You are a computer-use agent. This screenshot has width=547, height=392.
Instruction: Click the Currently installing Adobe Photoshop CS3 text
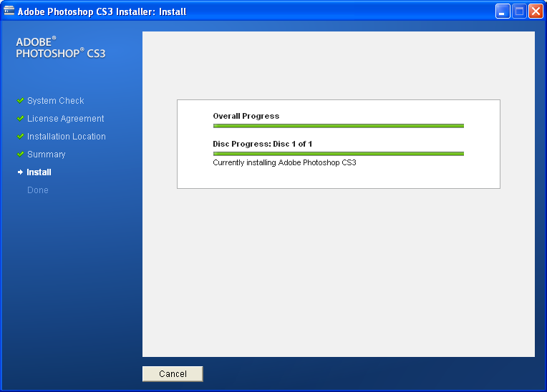pos(284,162)
